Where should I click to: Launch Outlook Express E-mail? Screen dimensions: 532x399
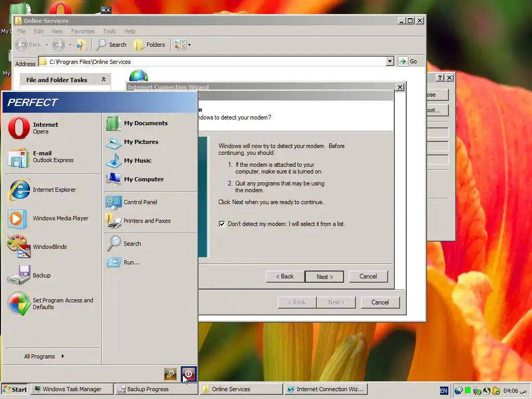pyautogui.click(x=41, y=157)
